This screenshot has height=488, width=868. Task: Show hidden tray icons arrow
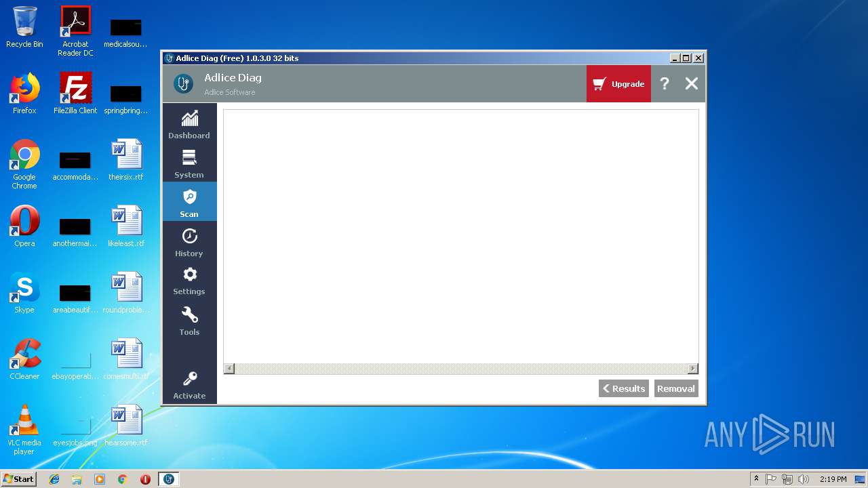pyautogui.click(x=756, y=479)
